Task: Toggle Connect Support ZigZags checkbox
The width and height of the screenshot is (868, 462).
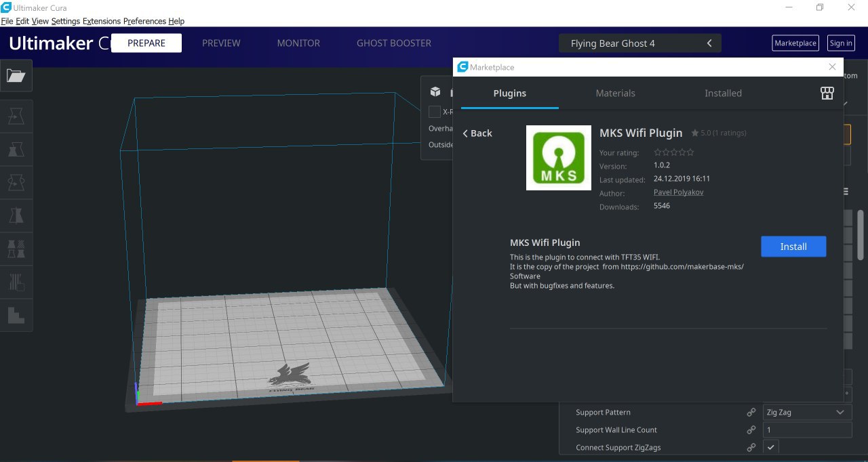Action: coord(771,447)
